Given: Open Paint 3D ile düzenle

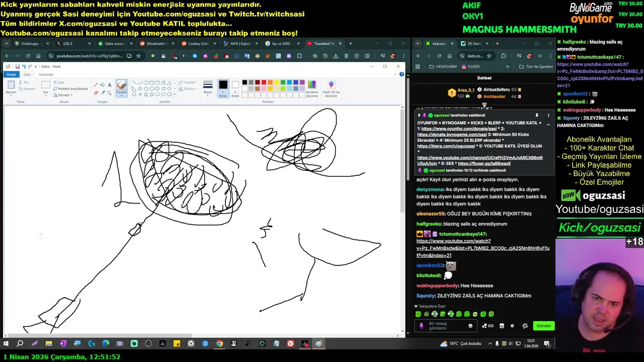Looking at the screenshot, I should click(x=331, y=88).
